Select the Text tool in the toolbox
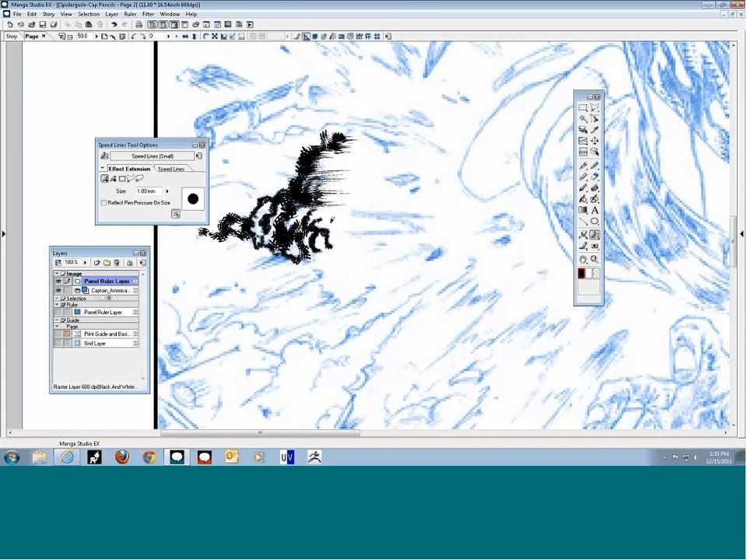 pos(594,210)
